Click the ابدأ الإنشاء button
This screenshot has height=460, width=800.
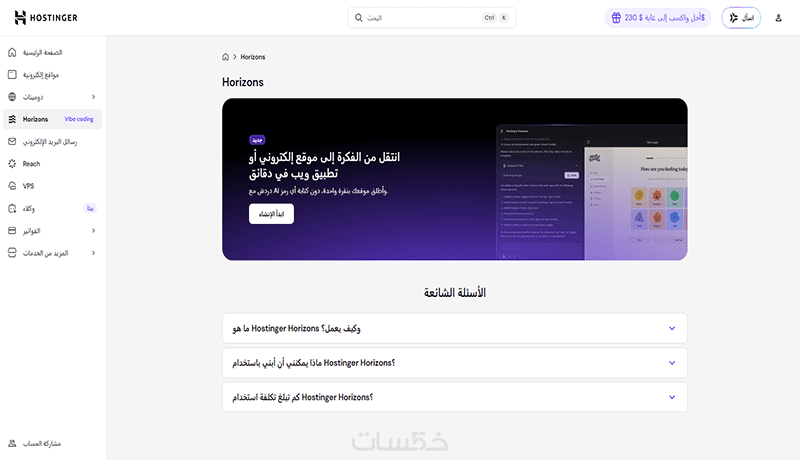[271, 214]
